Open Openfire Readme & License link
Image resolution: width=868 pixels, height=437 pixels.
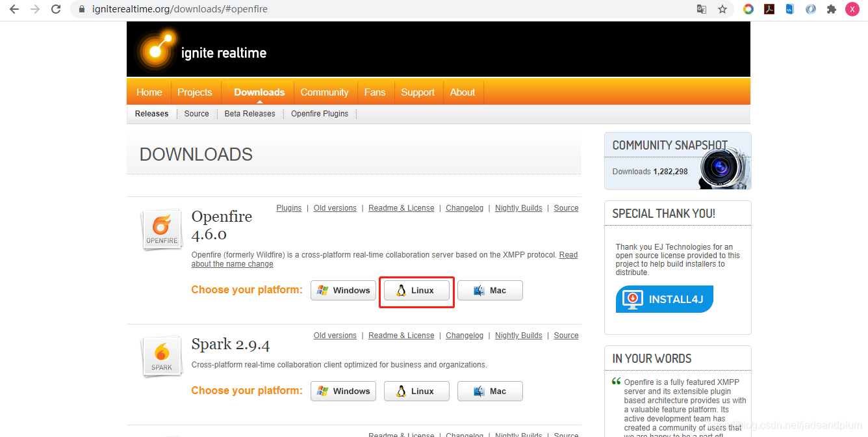(401, 208)
